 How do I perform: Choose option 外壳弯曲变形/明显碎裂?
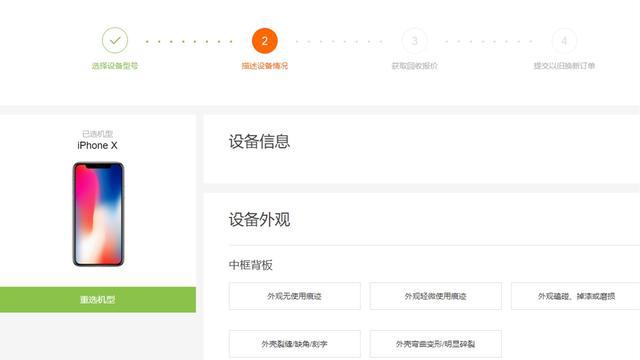436,344
